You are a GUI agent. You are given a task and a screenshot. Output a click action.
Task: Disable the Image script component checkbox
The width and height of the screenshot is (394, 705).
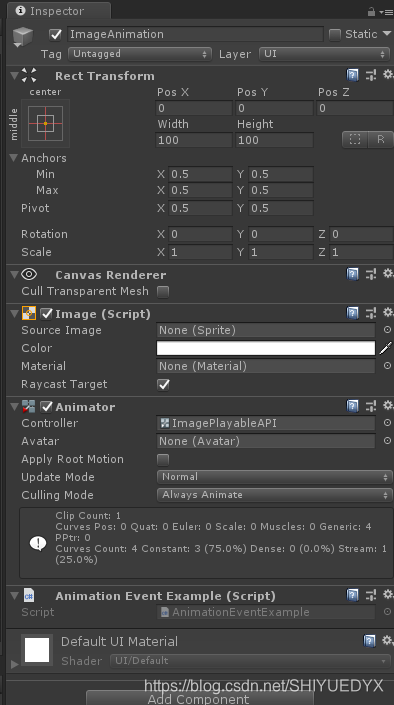point(46,313)
